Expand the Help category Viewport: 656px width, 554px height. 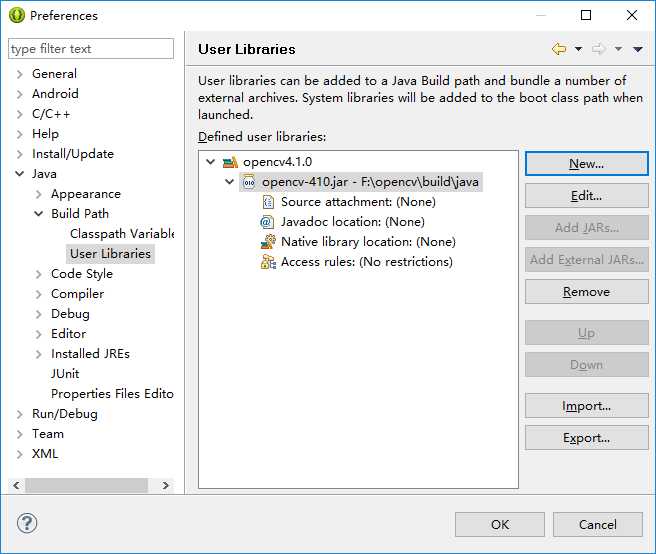coord(19,134)
